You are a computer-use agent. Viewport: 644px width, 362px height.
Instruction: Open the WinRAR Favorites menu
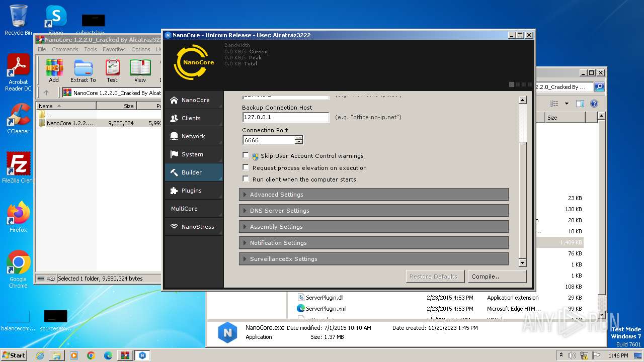coord(114,49)
